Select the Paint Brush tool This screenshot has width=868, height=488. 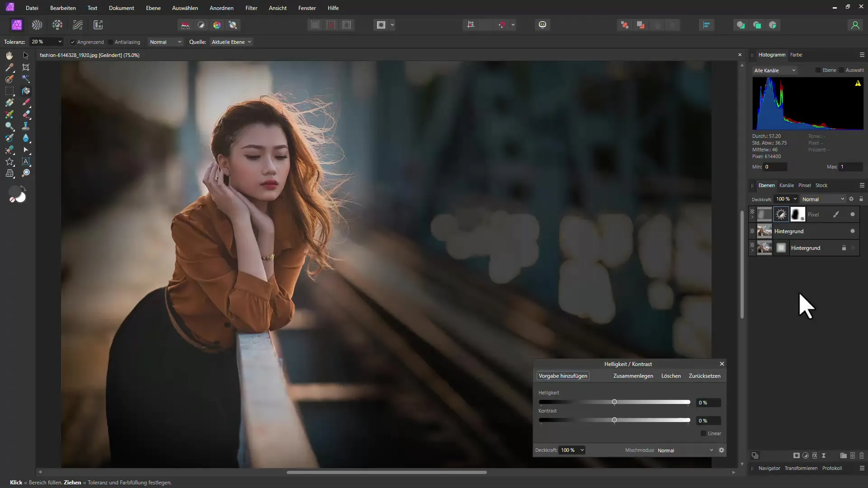26,103
